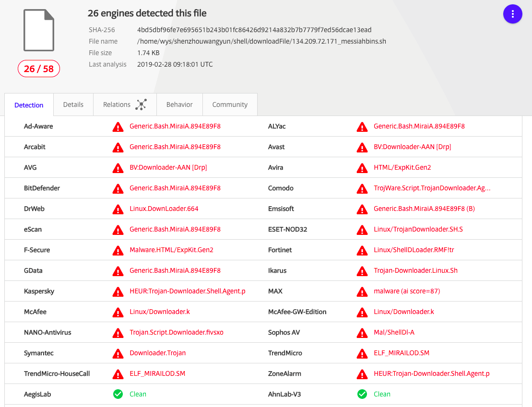Click the green checkmark beside AhnLab-V3
This screenshot has width=532, height=407.
click(362, 394)
